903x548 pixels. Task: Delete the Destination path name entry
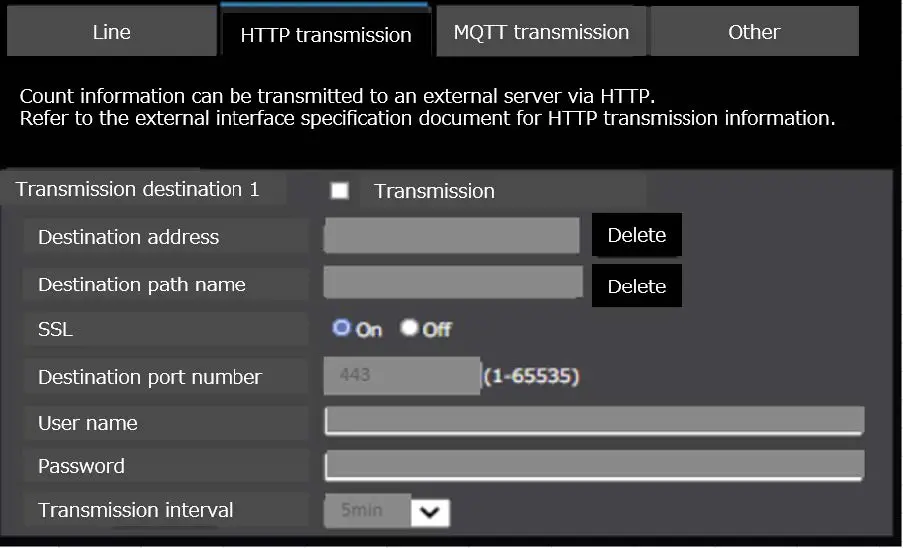(636, 286)
